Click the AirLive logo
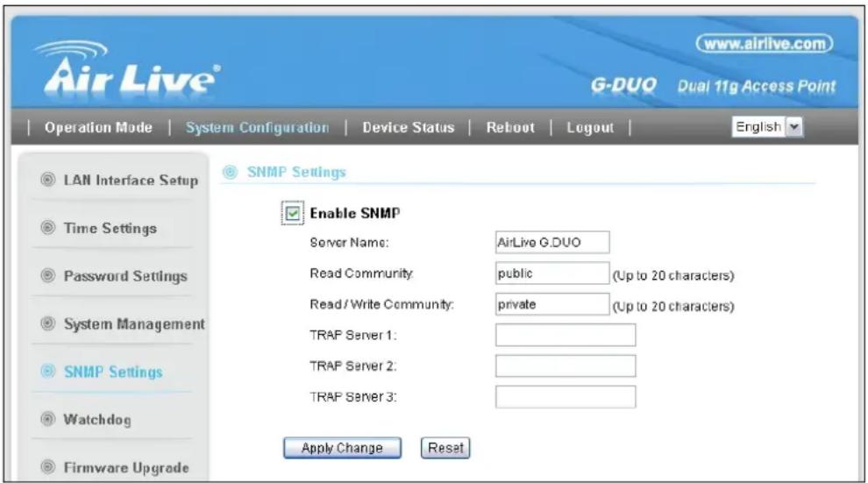The image size is (868, 483). pos(128,68)
